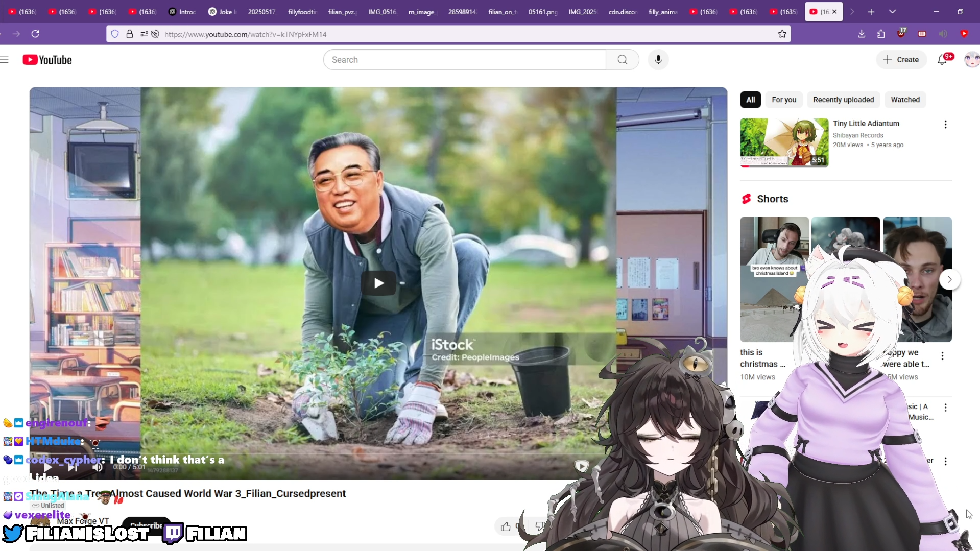Select the Recently uploaded filter chip

[x=843, y=100]
